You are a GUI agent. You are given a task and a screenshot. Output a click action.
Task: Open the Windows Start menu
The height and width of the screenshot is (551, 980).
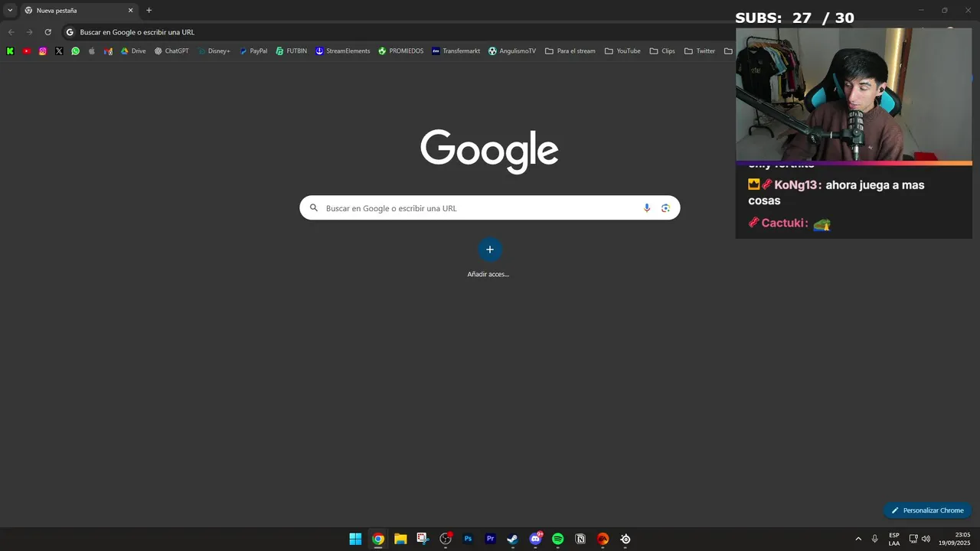[355, 539]
